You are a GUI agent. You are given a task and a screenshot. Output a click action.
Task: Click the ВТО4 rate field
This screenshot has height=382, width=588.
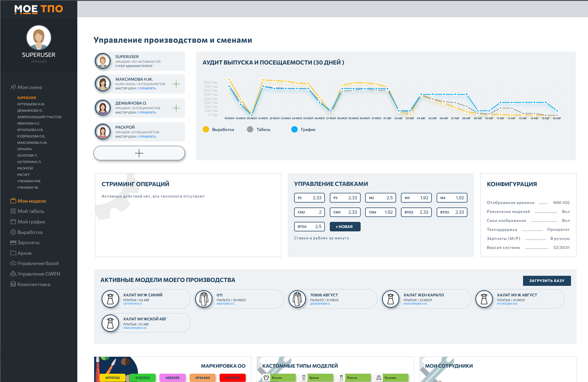[310, 227]
